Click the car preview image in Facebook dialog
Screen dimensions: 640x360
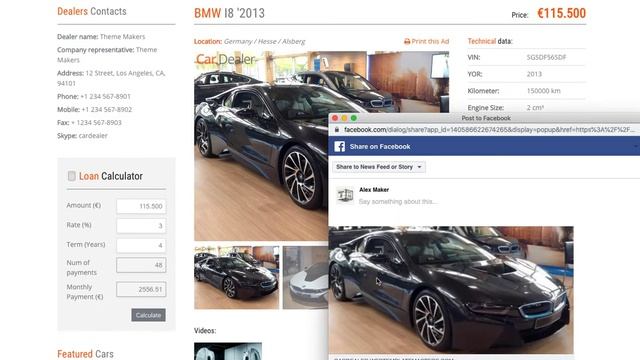[451, 290]
